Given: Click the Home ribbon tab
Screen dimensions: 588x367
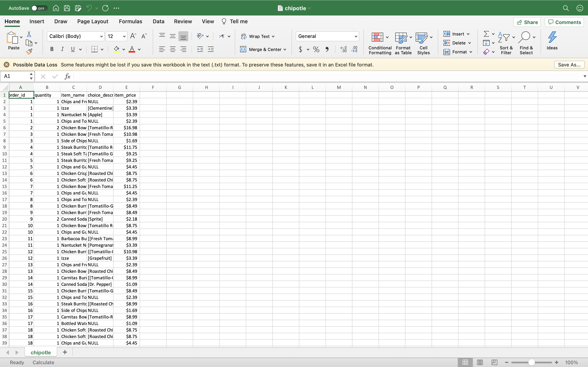Looking at the screenshot, I should pyautogui.click(x=12, y=21).
